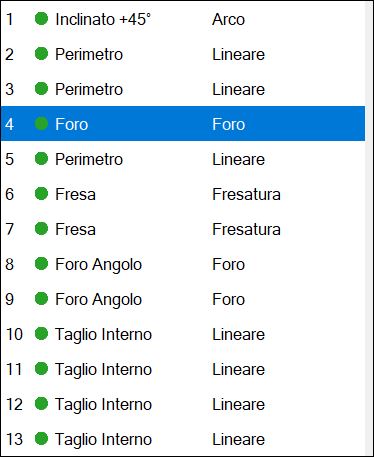This screenshot has height=457, width=374.
Task: Click the green status dot in row 4
Action: point(41,124)
